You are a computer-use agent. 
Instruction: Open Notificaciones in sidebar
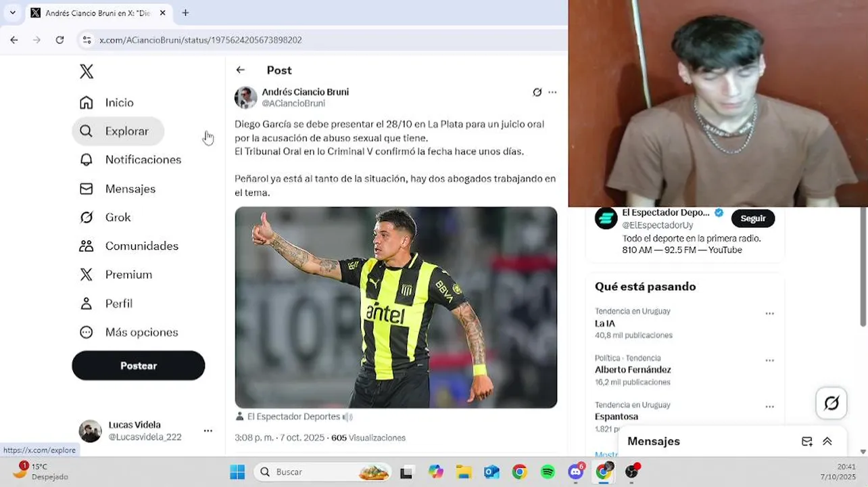tap(130, 160)
